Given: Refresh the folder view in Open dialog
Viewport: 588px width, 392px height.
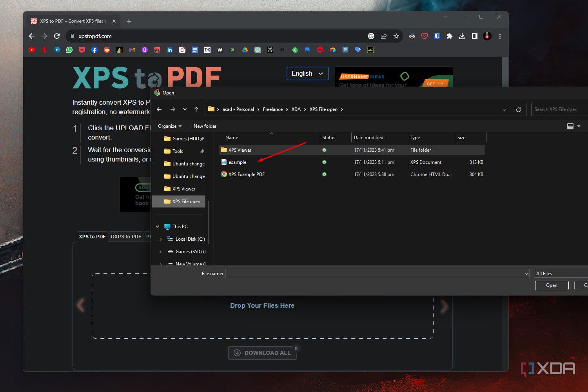Looking at the screenshot, I should pyautogui.click(x=519, y=110).
